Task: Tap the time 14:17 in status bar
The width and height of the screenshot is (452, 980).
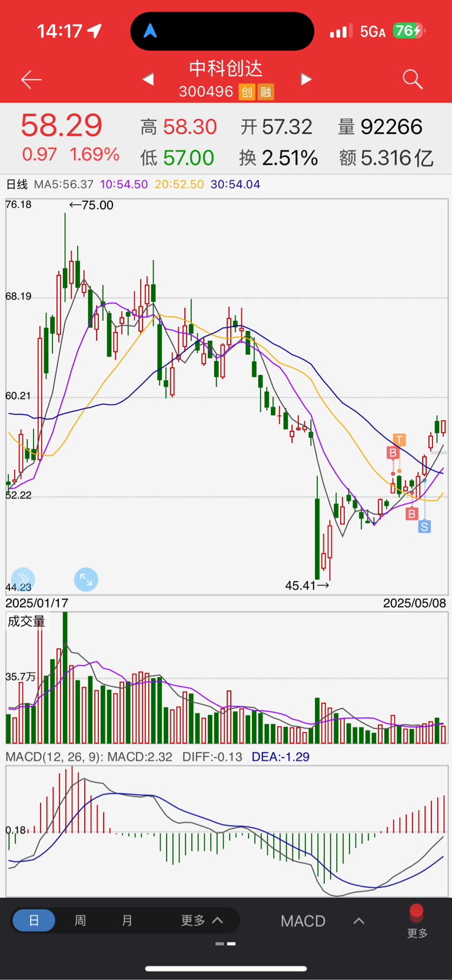Action: pyautogui.click(x=59, y=31)
